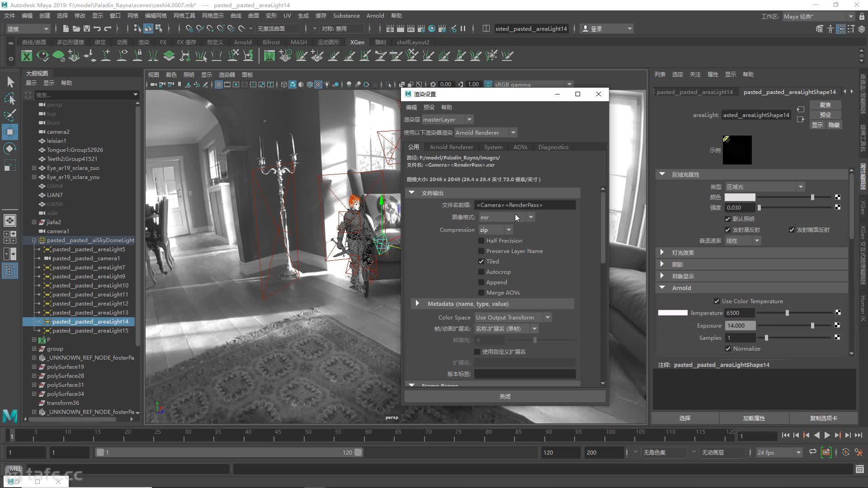Image resolution: width=868 pixels, height=488 pixels.
Task: Enable the Autocrop checkbox
Action: [x=481, y=272]
